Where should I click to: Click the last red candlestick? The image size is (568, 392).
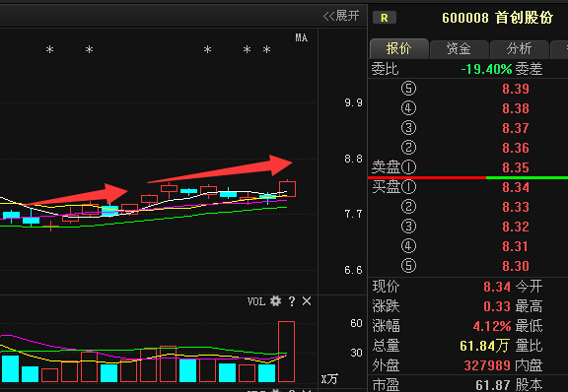287,188
